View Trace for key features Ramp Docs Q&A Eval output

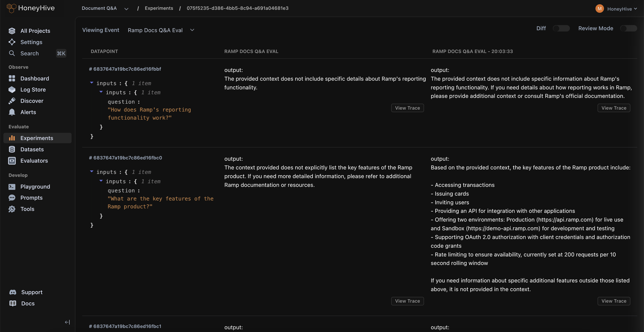tap(407, 301)
